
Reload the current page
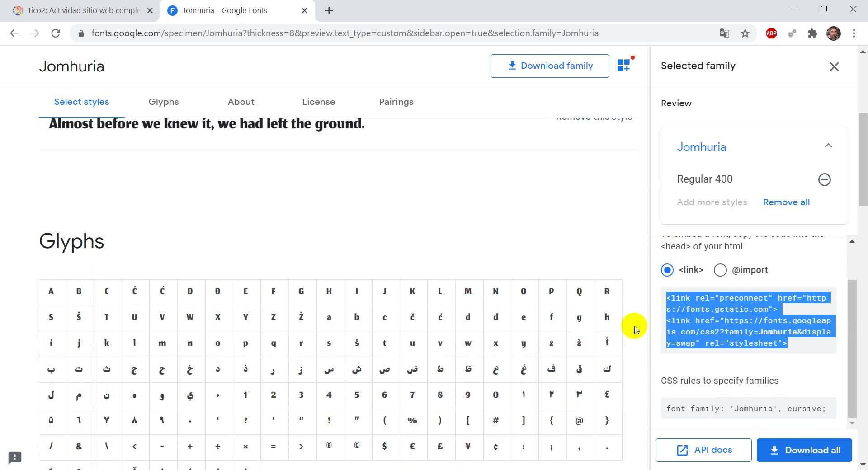tap(56, 33)
